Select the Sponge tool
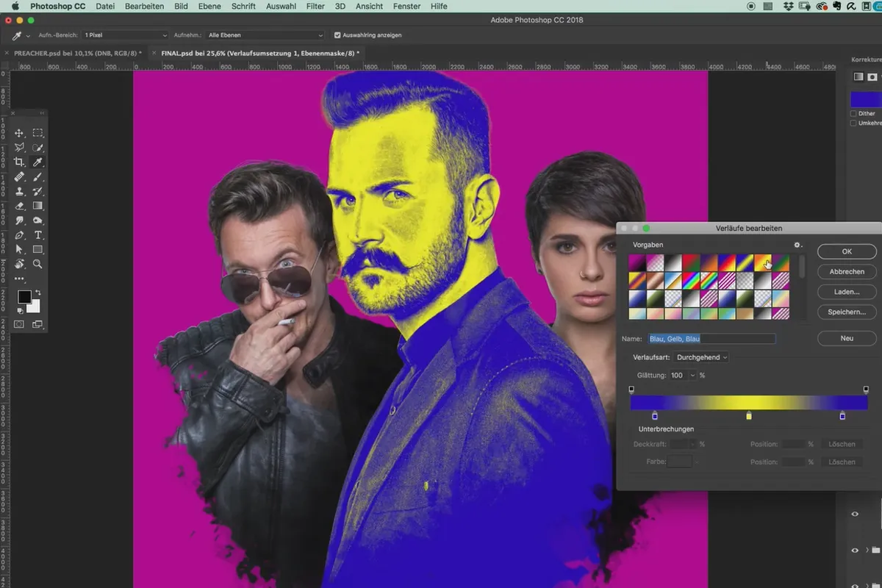The height and width of the screenshot is (588, 882). [37, 220]
